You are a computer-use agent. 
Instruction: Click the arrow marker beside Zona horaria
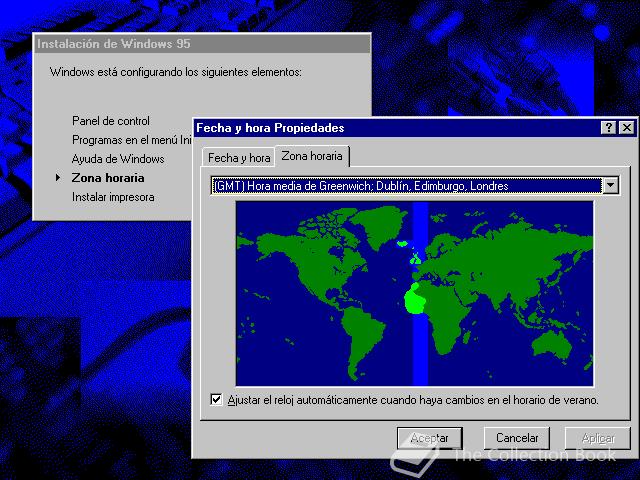click(x=58, y=178)
